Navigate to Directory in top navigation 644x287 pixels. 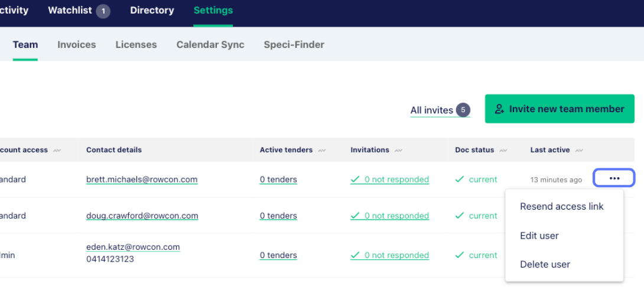tap(152, 11)
